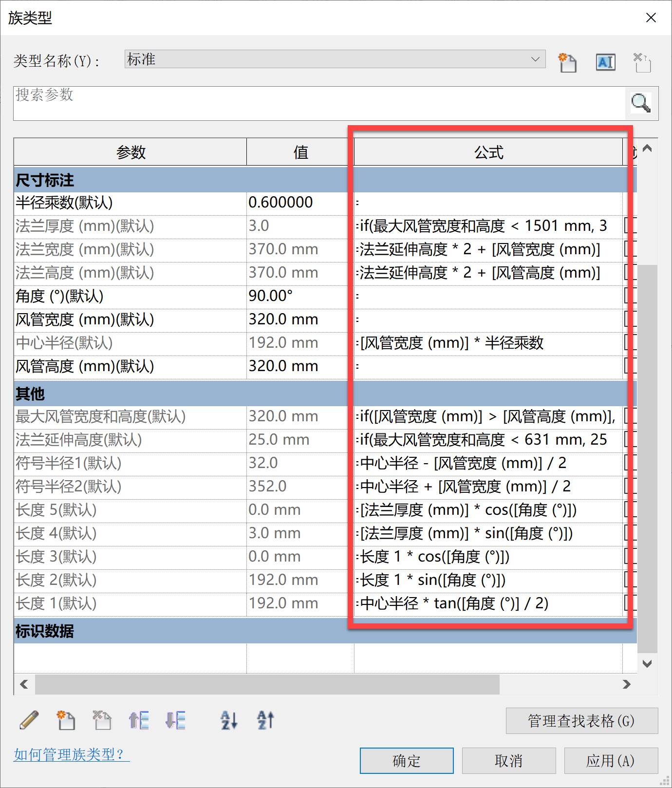Click the 参数 column header

click(131, 152)
